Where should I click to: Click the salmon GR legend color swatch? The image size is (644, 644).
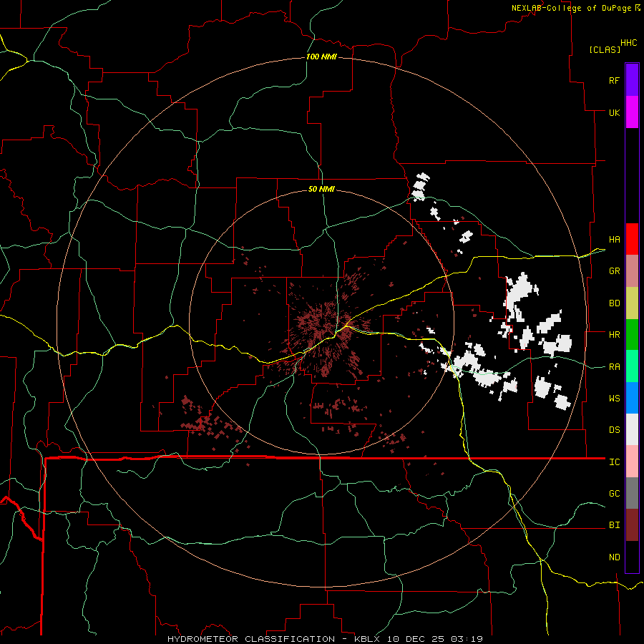click(x=632, y=271)
